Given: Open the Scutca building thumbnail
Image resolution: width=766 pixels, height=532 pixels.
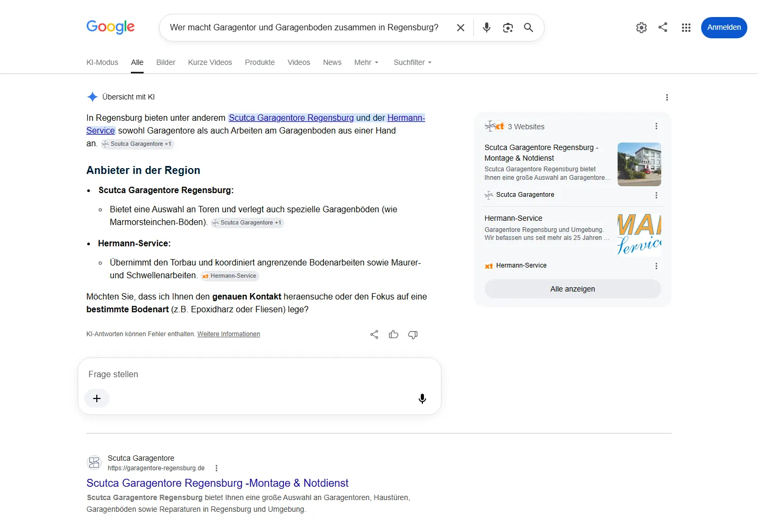Looking at the screenshot, I should click(639, 164).
